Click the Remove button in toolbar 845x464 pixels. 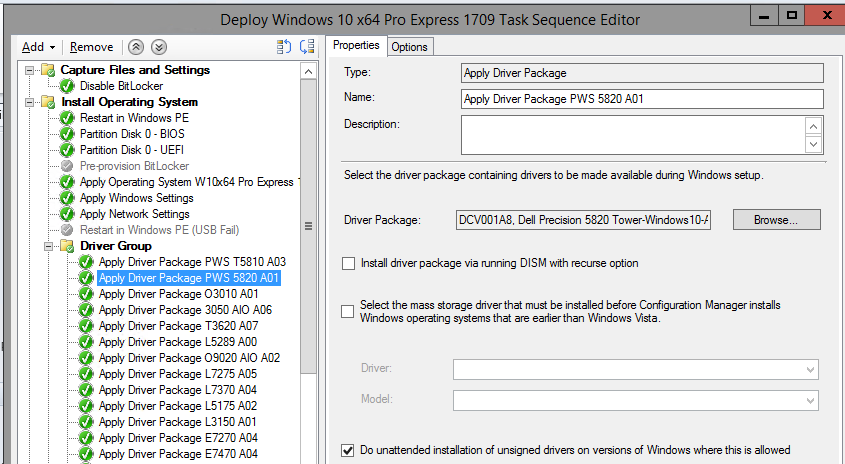91,47
